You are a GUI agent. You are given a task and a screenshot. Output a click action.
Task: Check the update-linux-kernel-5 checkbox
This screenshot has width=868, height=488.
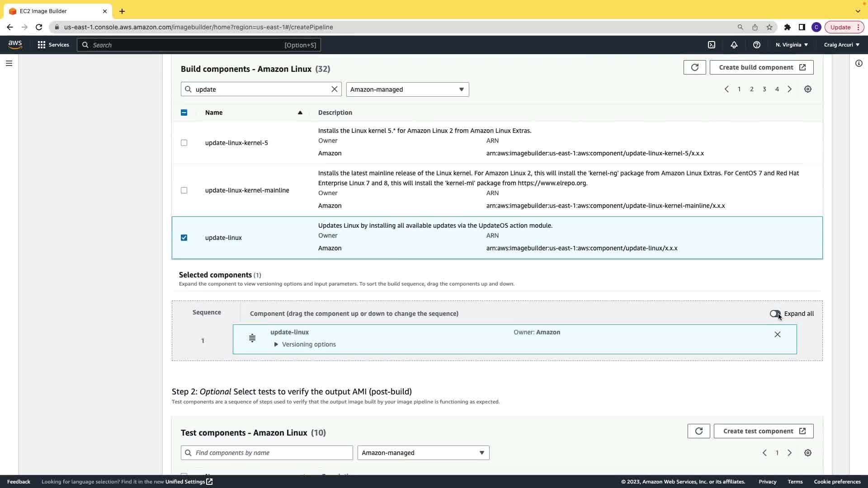click(x=184, y=143)
